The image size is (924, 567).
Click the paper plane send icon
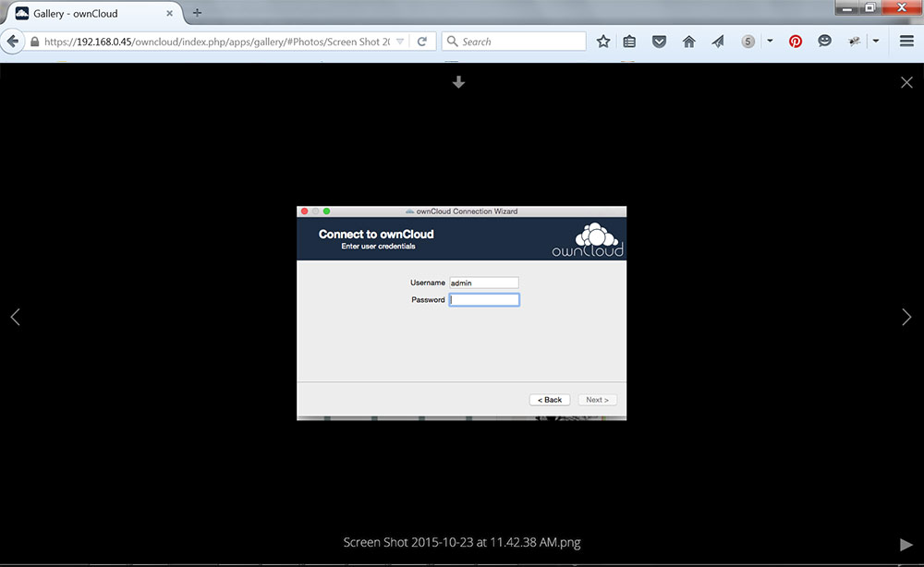pyautogui.click(x=718, y=42)
